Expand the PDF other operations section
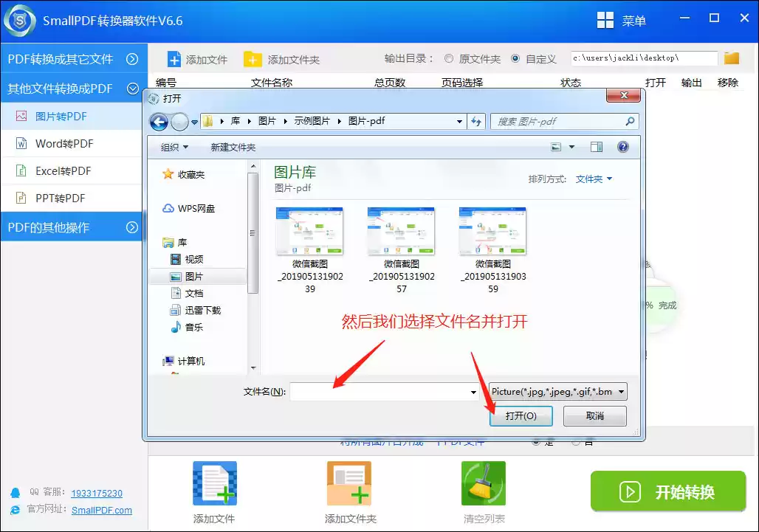The image size is (759, 532). 132,227
